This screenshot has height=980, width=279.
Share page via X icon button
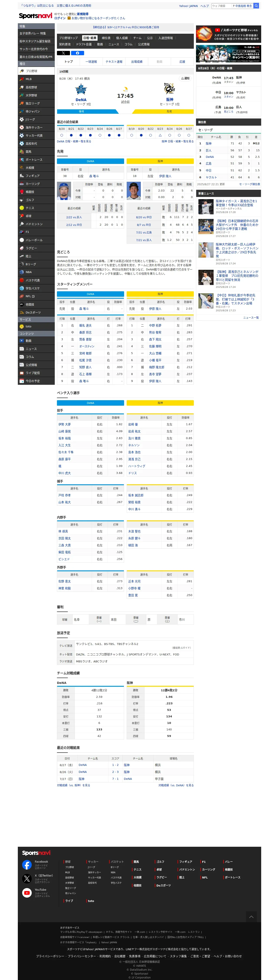point(63,53)
